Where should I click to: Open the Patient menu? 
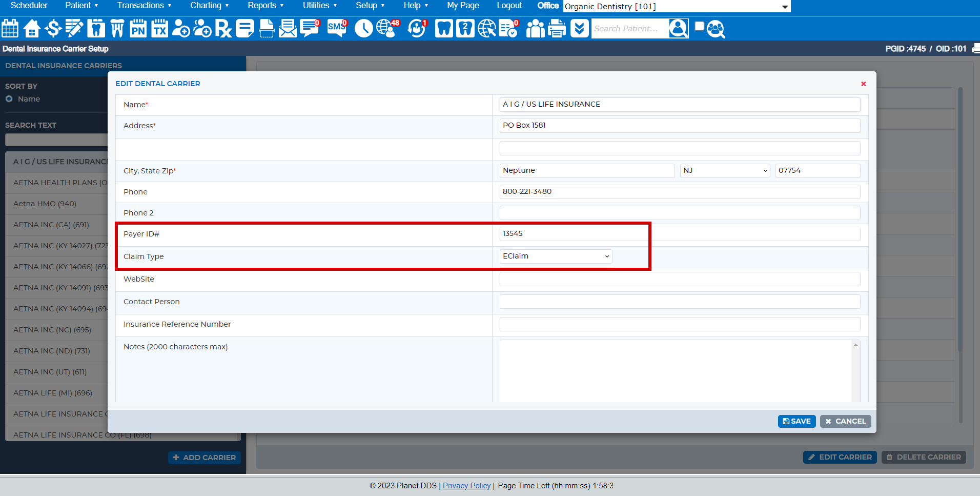(x=81, y=6)
